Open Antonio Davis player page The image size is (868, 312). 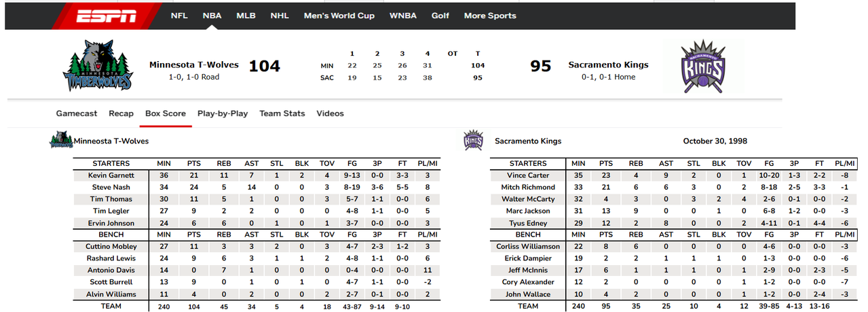[x=112, y=271]
